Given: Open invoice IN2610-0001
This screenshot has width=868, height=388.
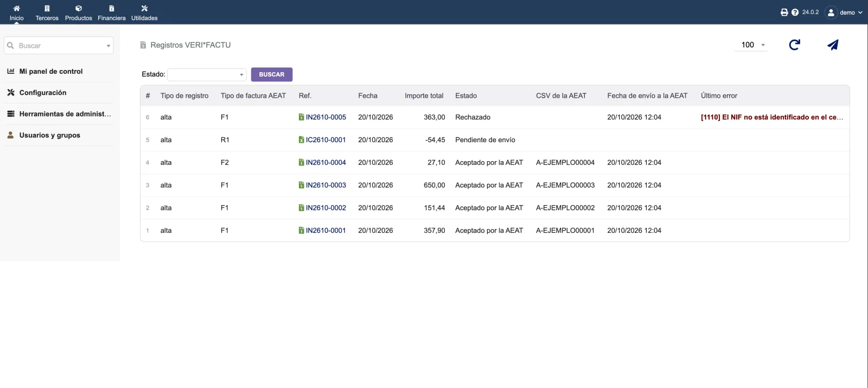Looking at the screenshot, I should (x=326, y=231).
